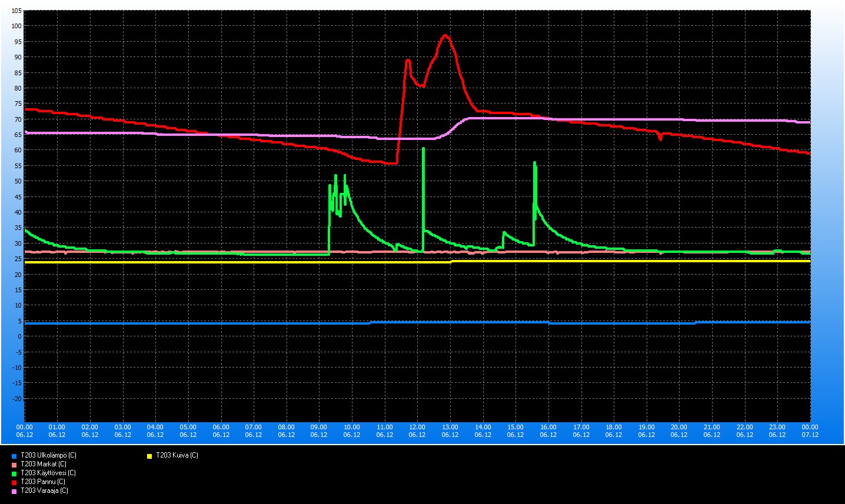Viewport: 845px width, 504px height.
Task: Select the T203 Käyttövesi (C) legend label
Action: pos(48,473)
